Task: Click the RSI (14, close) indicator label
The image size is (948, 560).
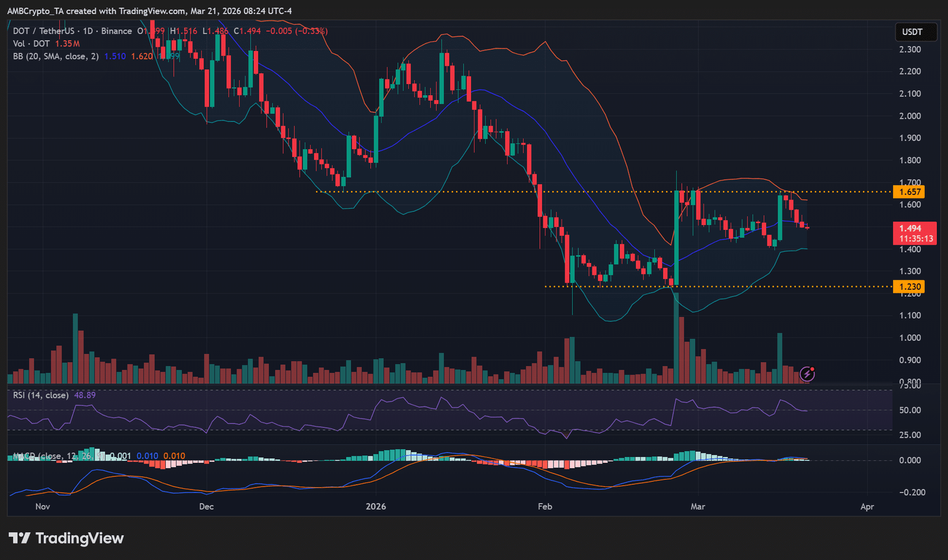Action: pyautogui.click(x=41, y=395)
